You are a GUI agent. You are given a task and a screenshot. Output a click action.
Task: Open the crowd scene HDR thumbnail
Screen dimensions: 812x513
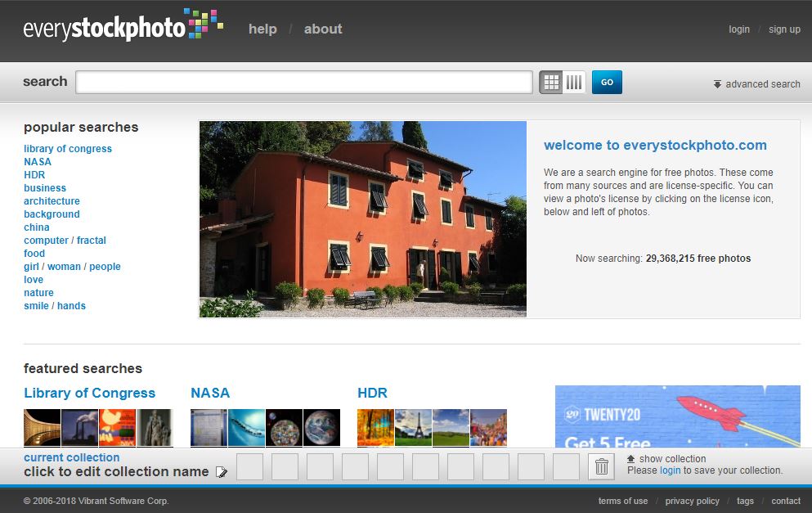click(x=488, y=428)
